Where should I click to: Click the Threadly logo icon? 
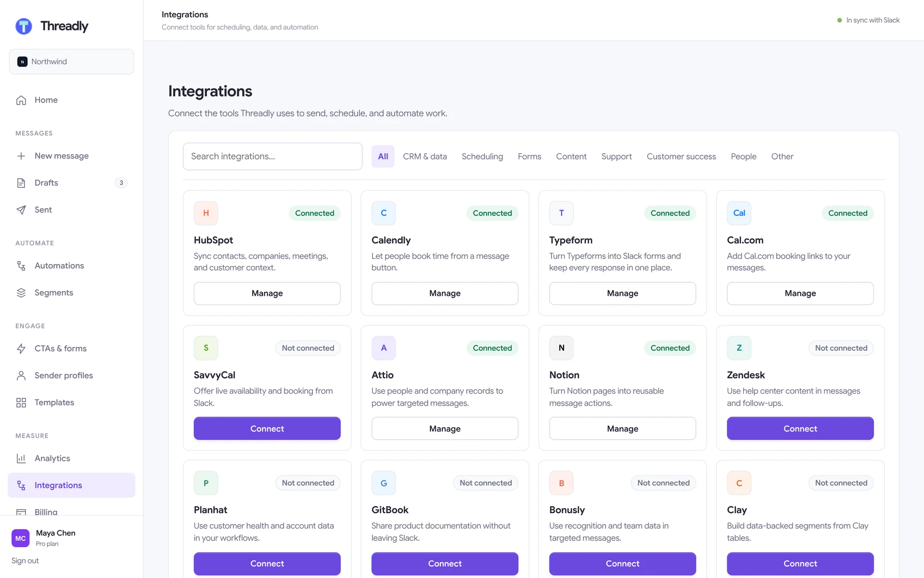24,26
